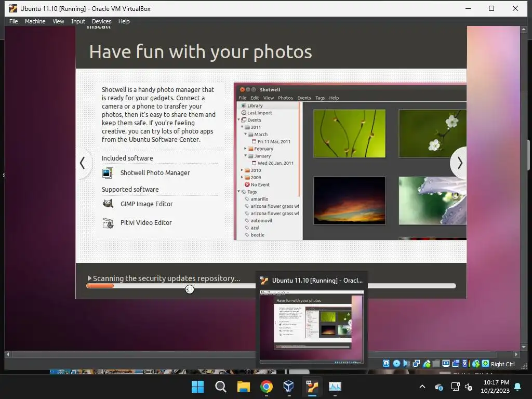Screen dimensions: 532x399
Task: Click the Right Ctrl host key label
Action: [502, 364]
